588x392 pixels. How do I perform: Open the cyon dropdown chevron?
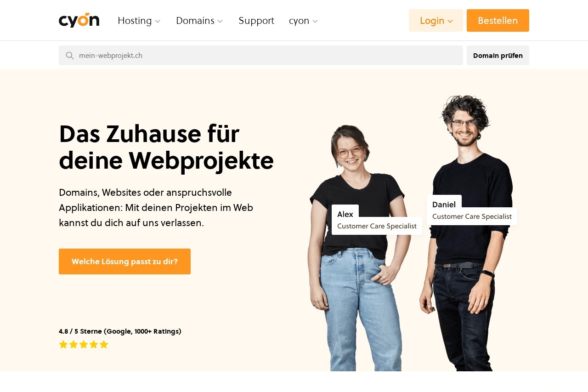[315, 21]
